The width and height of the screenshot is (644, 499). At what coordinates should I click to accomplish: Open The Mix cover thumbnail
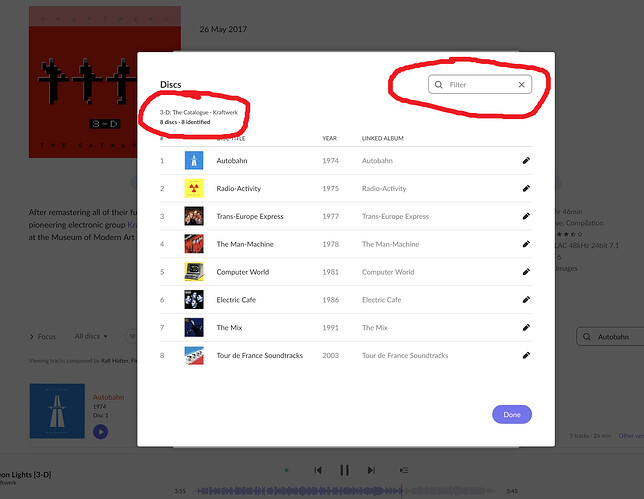pyautogui.click(x=194, y=327)
